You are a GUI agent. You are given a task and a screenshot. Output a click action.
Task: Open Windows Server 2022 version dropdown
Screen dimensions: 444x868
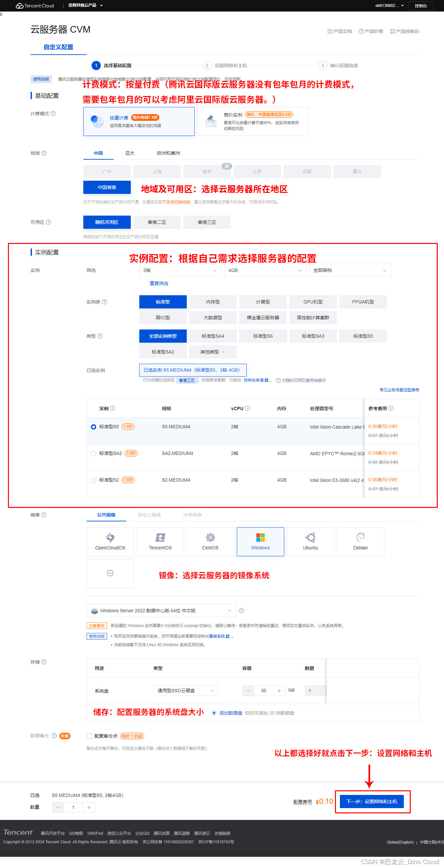pos(161,611)
